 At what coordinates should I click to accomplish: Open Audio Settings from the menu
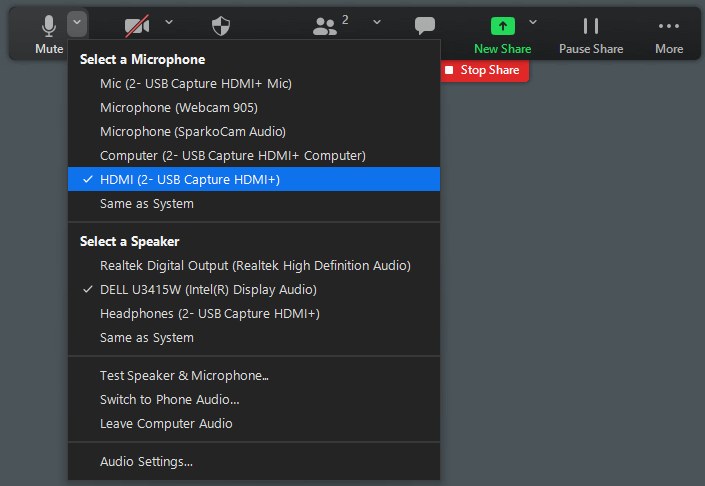(x=254, y=462)
